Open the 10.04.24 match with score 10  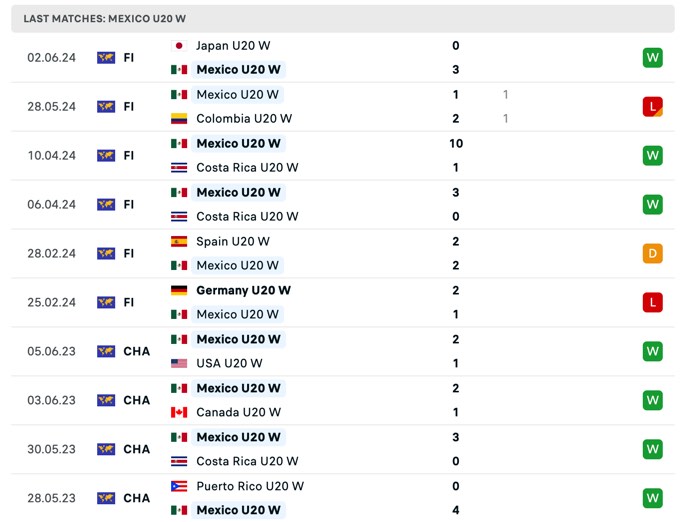point(342,156)
